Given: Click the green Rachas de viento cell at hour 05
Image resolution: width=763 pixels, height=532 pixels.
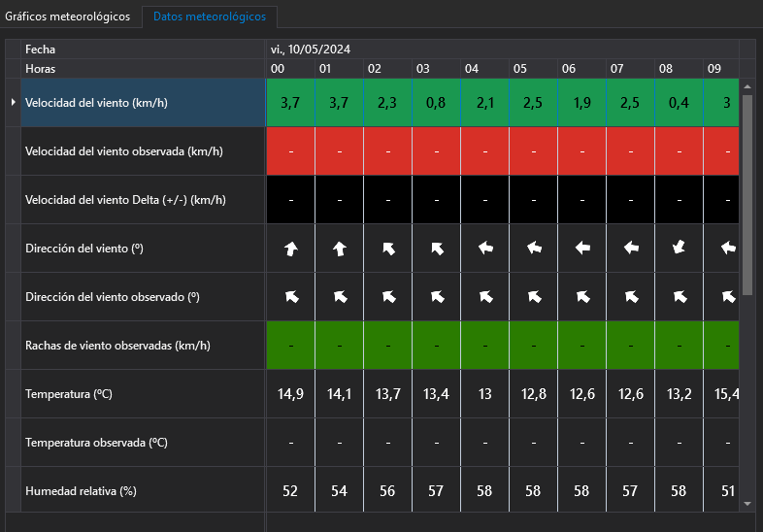Looking at the screenshot, I should coord(533,346).
